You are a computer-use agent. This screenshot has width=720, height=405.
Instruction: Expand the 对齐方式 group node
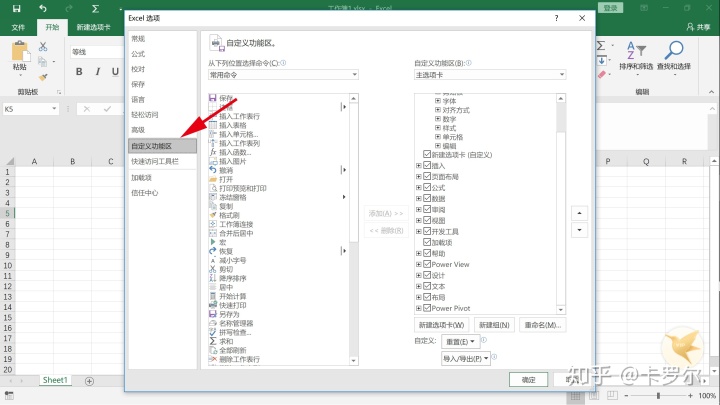(x=438, y=110)
